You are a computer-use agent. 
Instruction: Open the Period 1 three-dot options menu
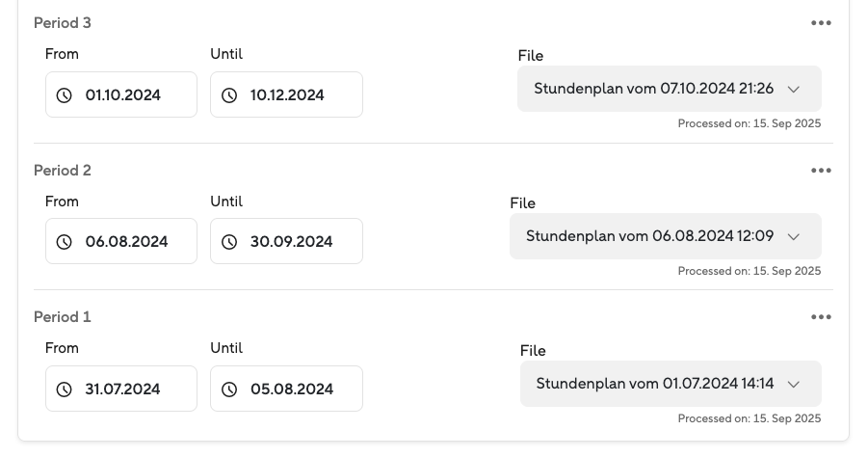point(821,317)
